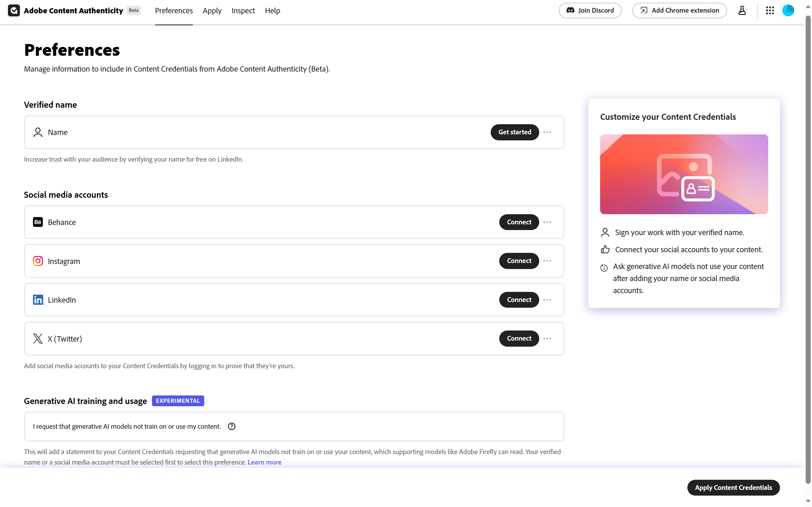Open more options menu for Behance
The width and height of the screenshot is (812, 507).
[x=547, y=222]
